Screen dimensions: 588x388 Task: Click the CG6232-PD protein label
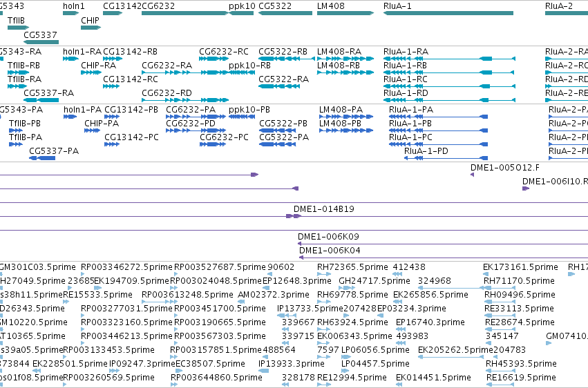(191, 124)
